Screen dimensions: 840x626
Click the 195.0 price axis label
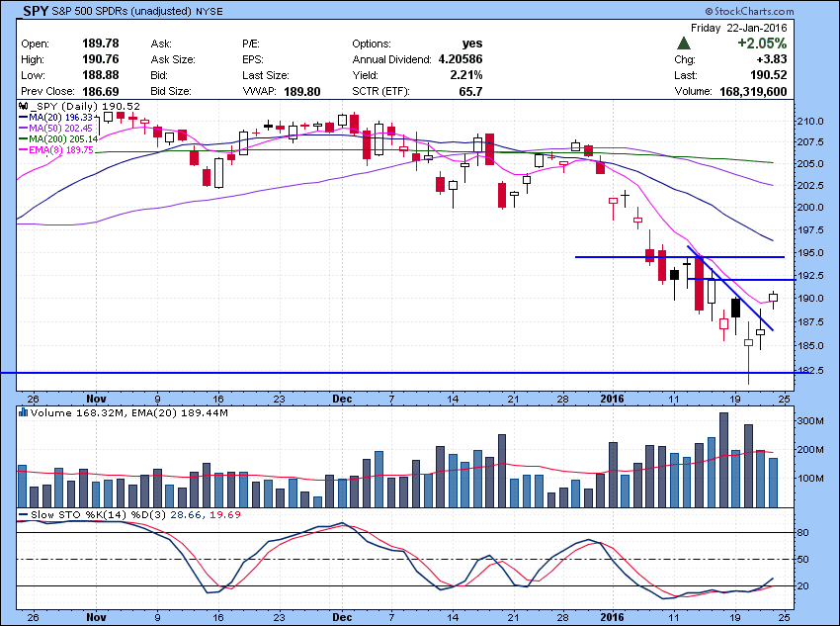click(810, 252)
